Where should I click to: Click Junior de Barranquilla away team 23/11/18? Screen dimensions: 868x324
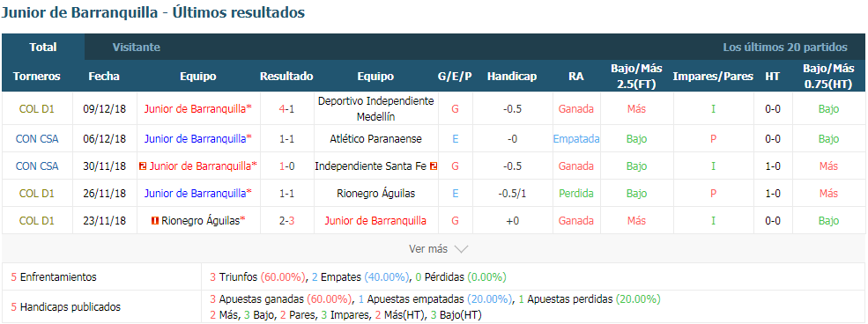coord(376,221)
